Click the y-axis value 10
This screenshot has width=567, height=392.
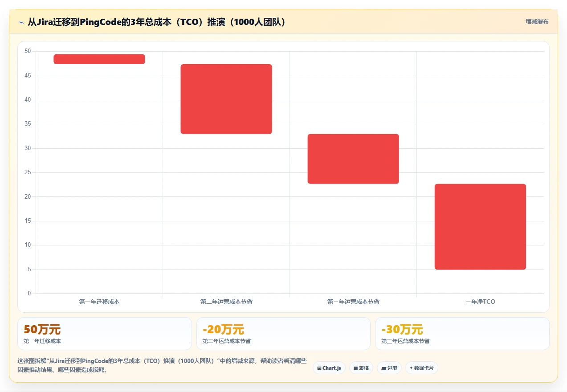pos(28,245)
